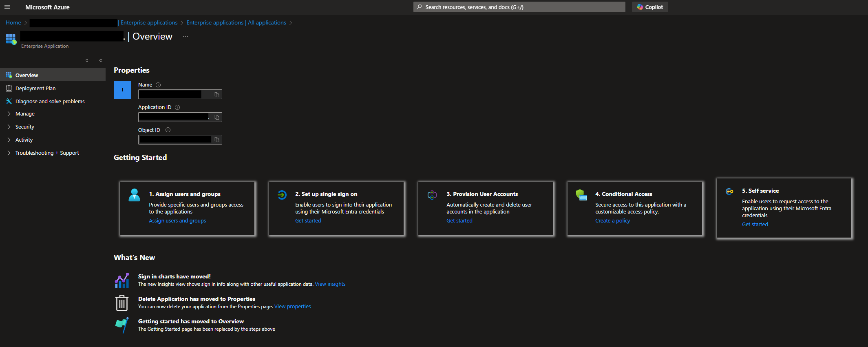This screenshot has height=347, width=868.
Task: Click the enterprise application grid icon beside the title
Action: click(x=11, y=39)
